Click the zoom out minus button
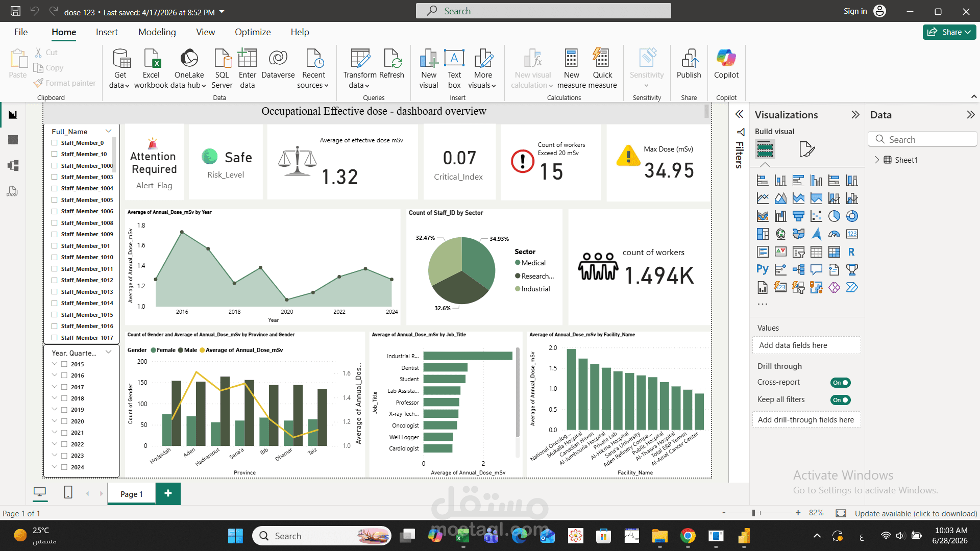The width and height of the screenshot is (980, 551). click(724, 513)
